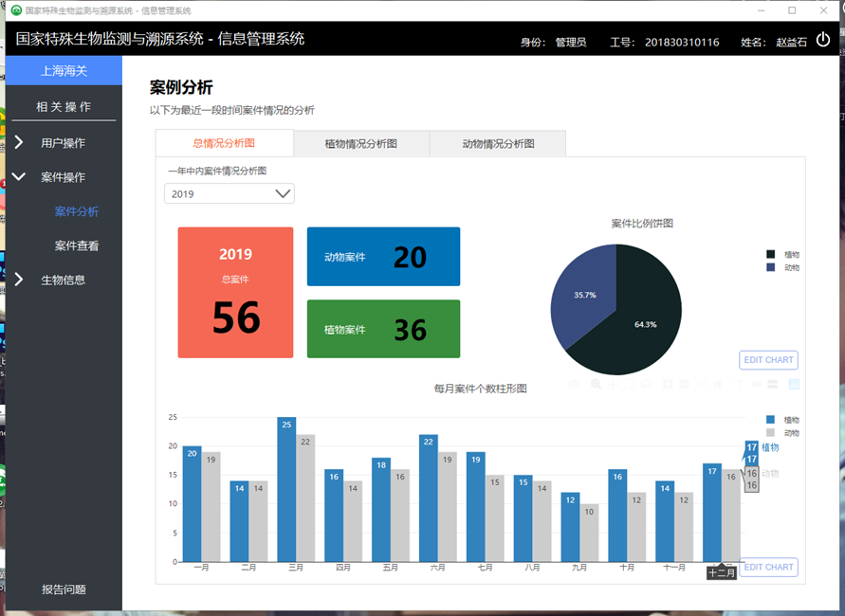
Task: Expand the 生物信息 sidebar section
Action: (63, 280)
